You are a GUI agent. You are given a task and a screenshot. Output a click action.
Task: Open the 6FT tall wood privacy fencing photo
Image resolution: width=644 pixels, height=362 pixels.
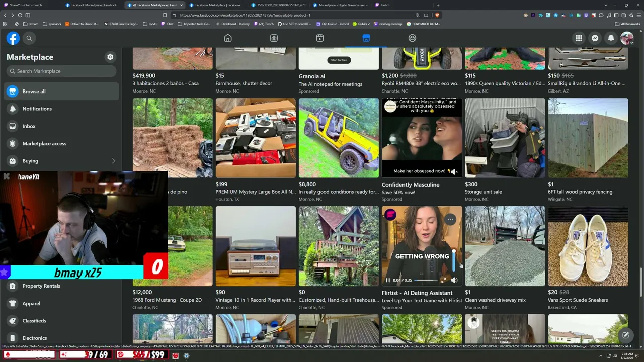(588, 138)
